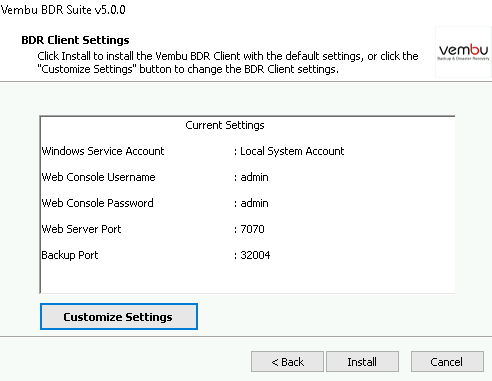Cancel the Vembu BDR setup

coord(447,362)
